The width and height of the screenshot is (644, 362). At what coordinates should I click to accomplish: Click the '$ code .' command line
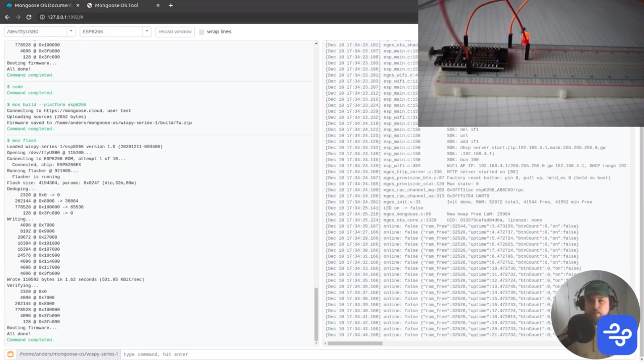click(x=17, y=87)
